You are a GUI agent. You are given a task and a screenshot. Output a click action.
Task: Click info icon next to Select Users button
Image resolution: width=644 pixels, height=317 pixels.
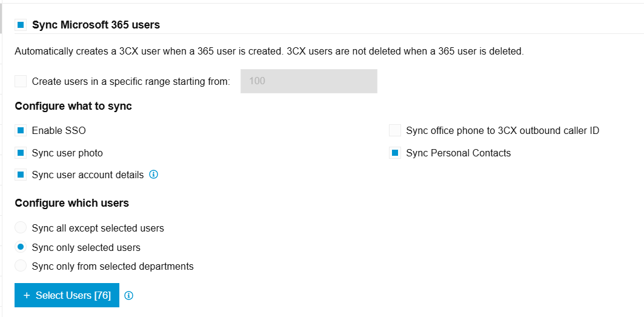click(128, 296)
